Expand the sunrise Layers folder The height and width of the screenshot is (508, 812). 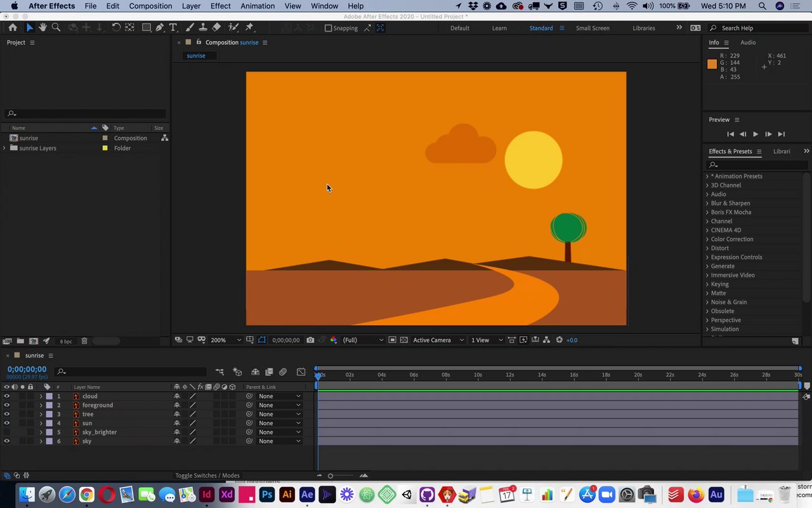coord(4,148)
